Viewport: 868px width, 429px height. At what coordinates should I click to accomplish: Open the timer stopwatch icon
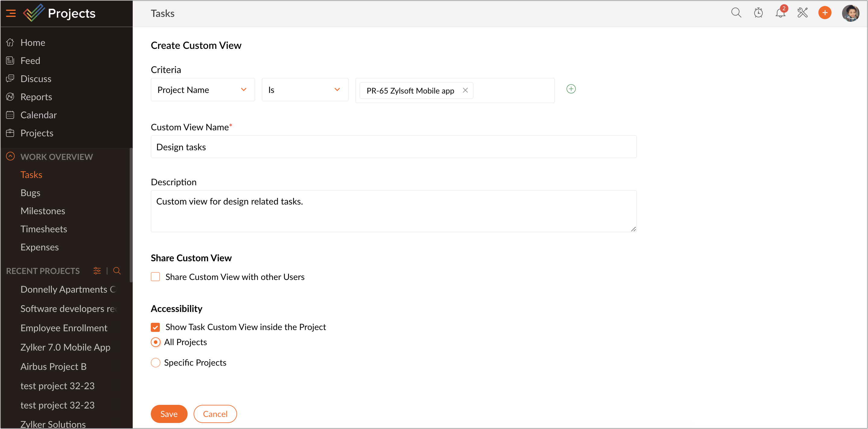pyautogui.click(x=758, y=13)
